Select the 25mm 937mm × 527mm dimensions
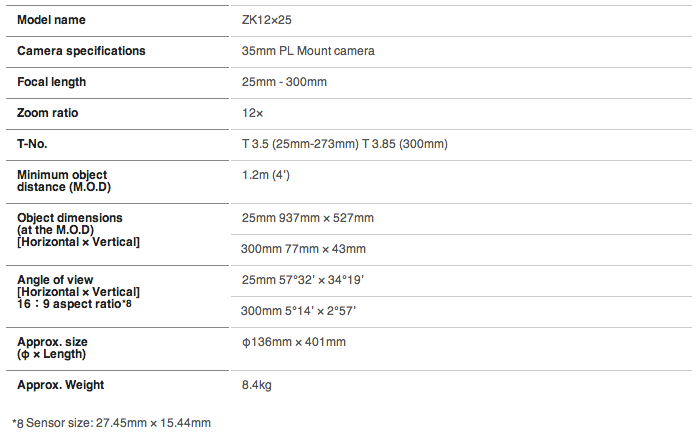The height and width of the screenshot is (438, 697). pos(308,218)
